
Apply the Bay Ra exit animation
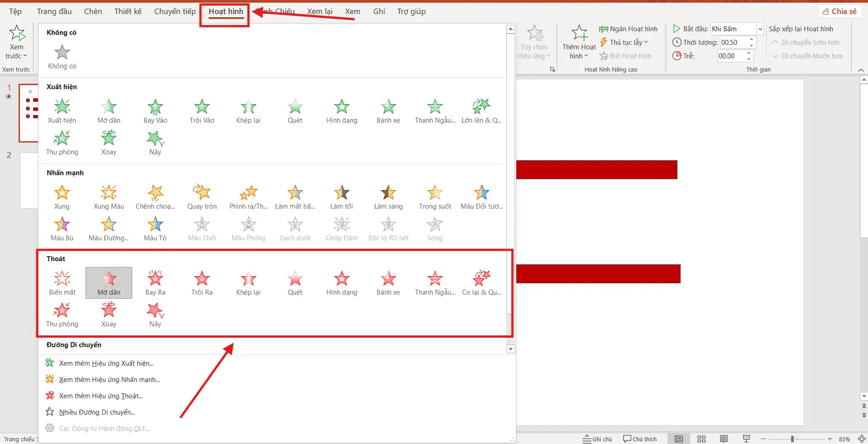155,283
